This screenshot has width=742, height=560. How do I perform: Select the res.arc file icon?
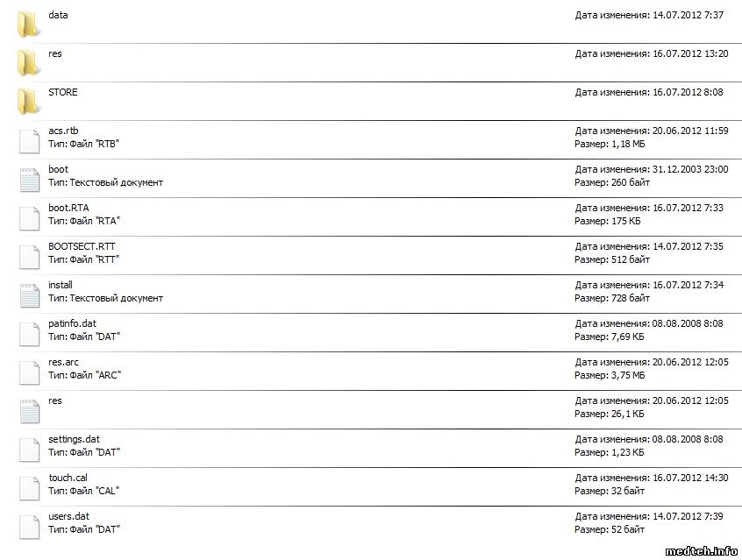pyautogui.click(x=30, y=371)
